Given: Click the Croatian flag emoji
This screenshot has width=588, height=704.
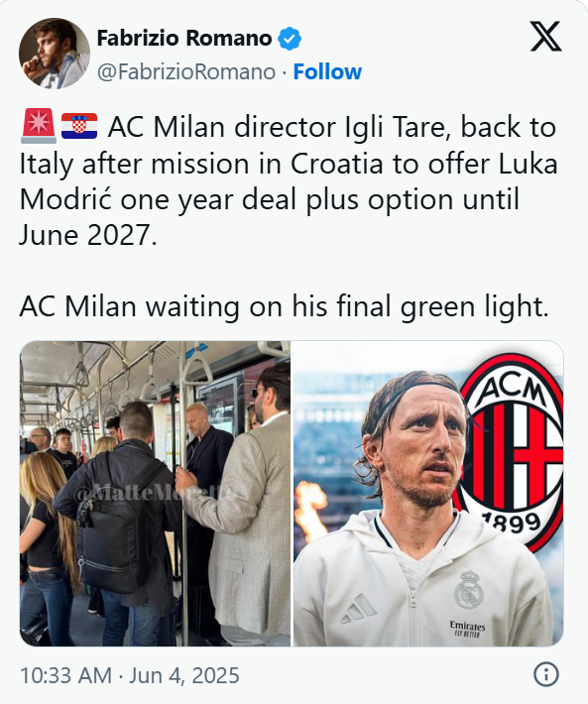Looking at the screenshot, I should pyautogui.click(x=79, y=126).
